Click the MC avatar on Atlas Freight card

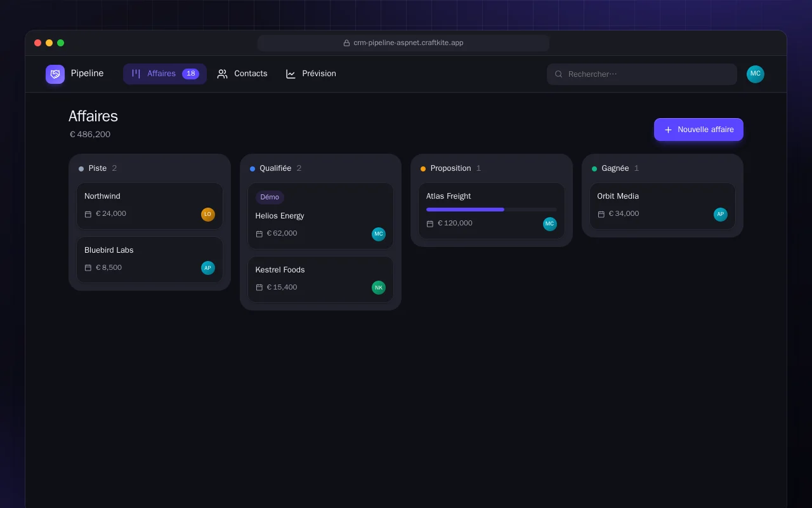(550, 224)
